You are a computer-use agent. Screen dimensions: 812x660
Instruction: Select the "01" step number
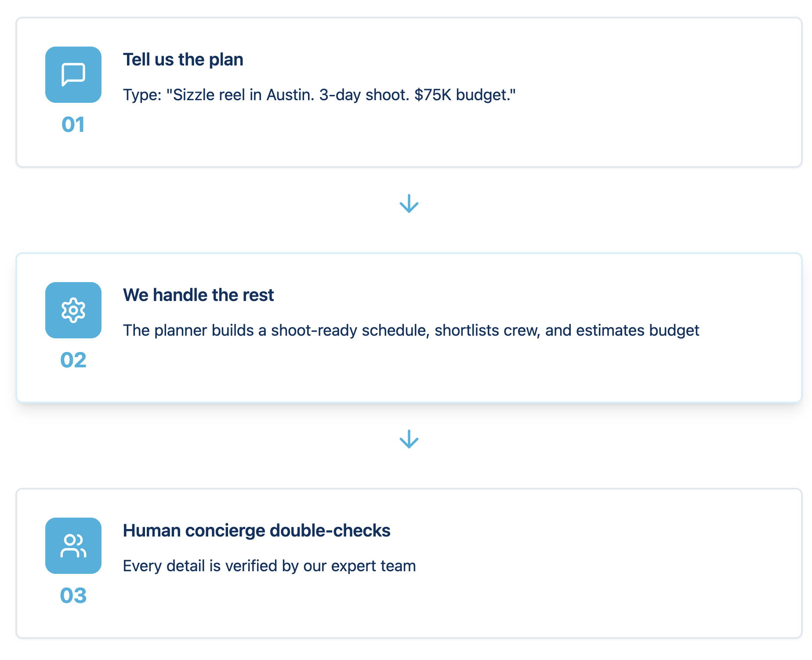[x=73, y=124]
